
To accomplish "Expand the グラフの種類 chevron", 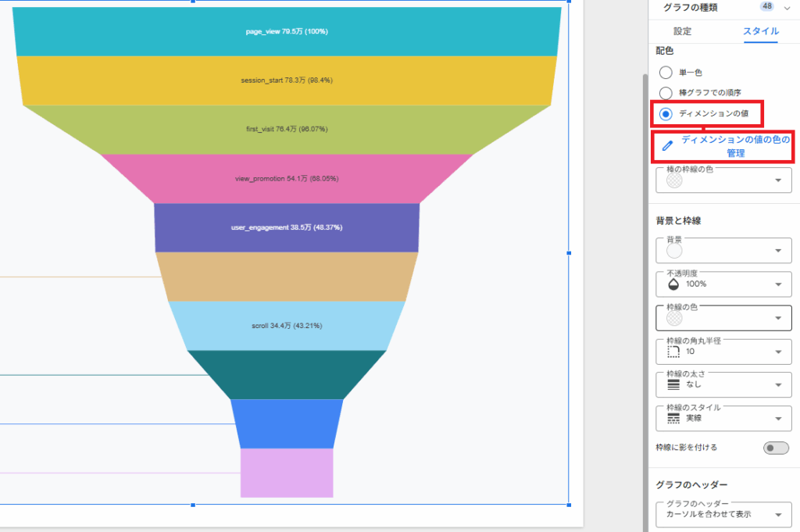I will point(787,7).
